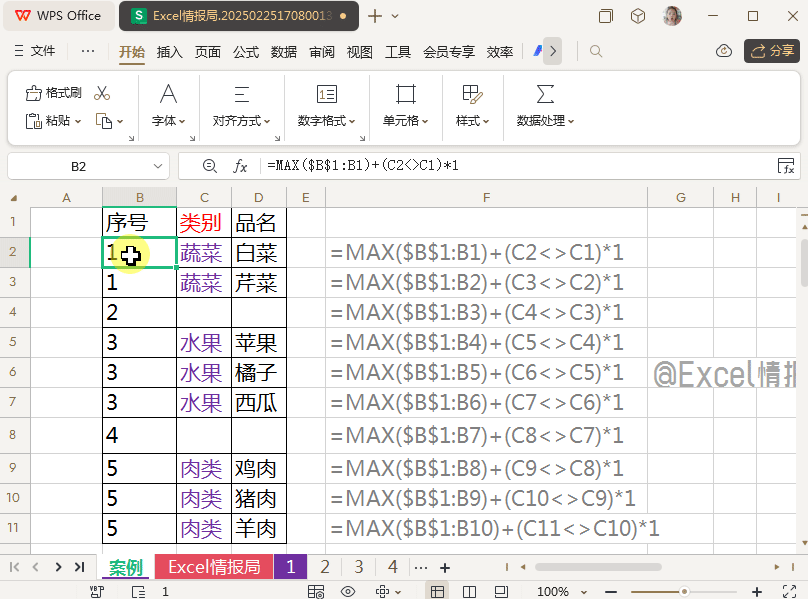
Task: Toggle eye protection mode icon in status bar
Action: click(348, 591)
